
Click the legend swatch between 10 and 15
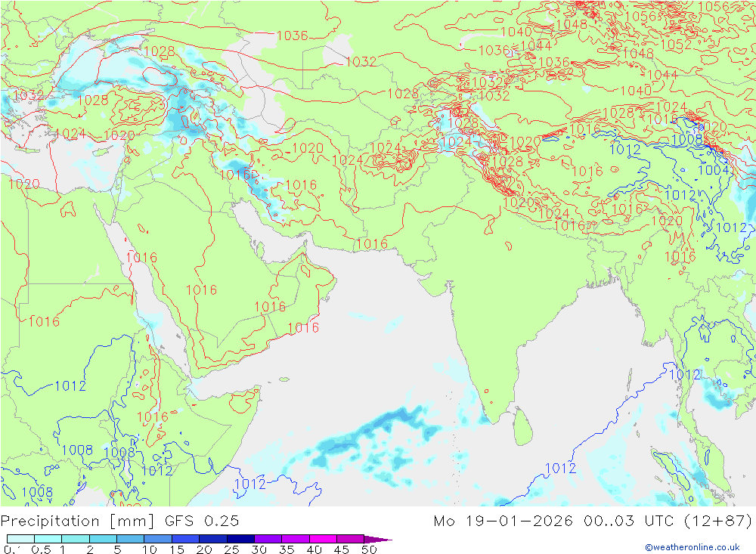[158, 539]
